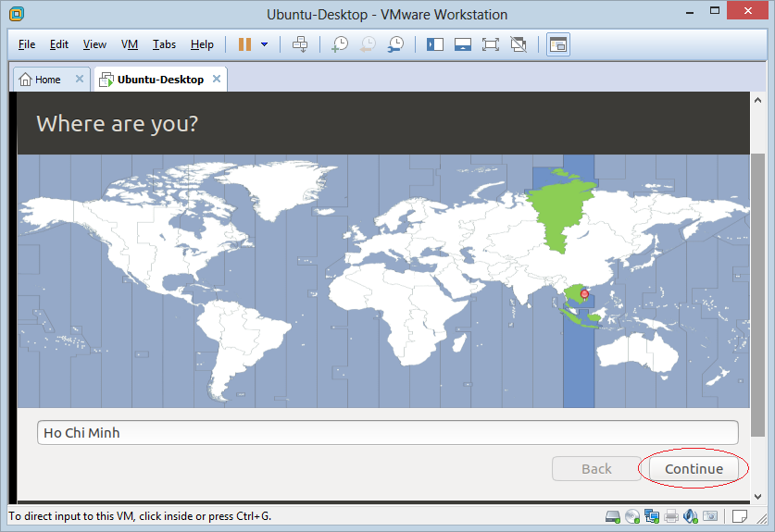
Task: Click the status bar device icon after sound card
Action: coord(710,516)
